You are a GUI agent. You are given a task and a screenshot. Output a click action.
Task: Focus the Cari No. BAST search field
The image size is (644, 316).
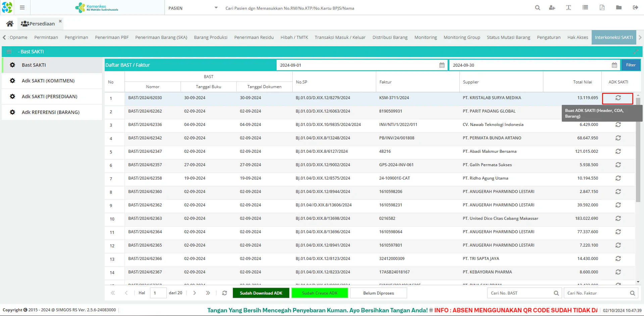pos(521,293)
